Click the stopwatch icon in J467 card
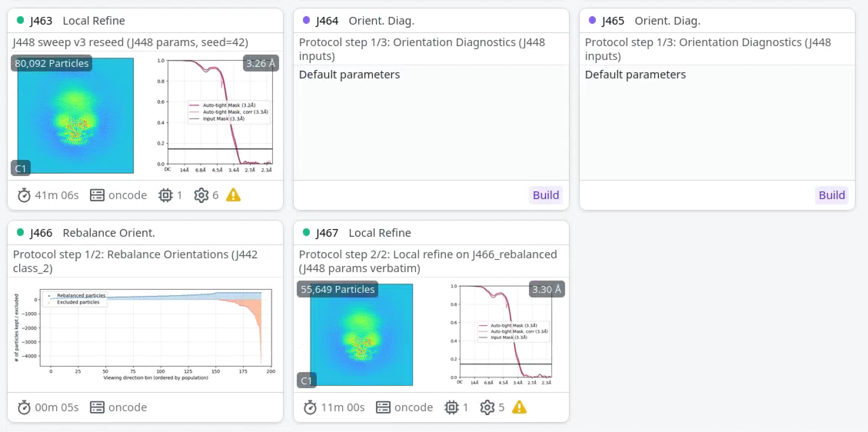The width and height of the screenshot is (868, 432). (310, 407)
